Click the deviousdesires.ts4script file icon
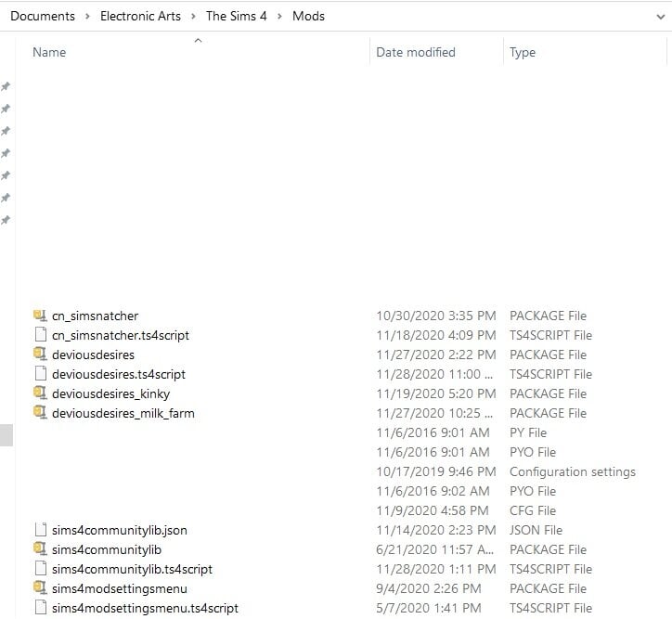672x619 pixels. [x=40, y=374]
